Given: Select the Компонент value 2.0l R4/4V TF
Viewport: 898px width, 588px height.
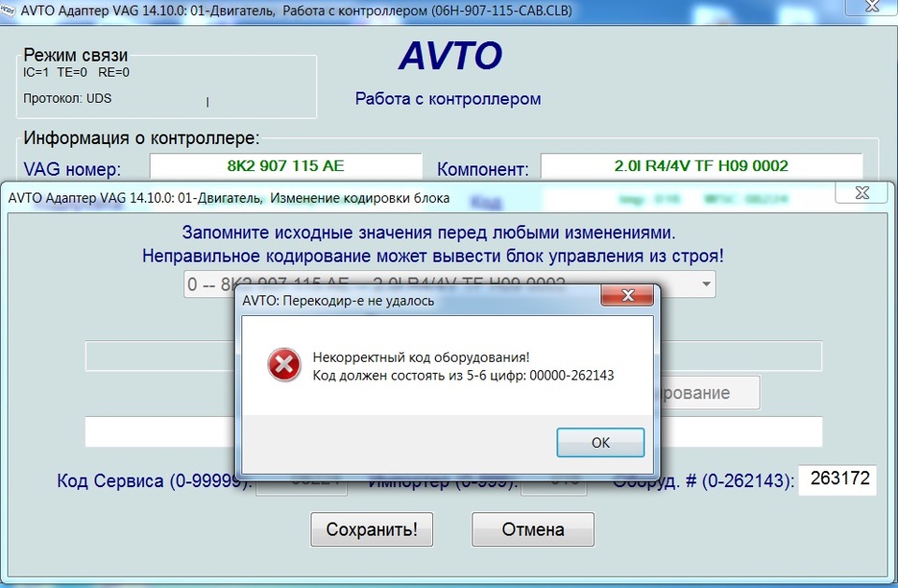Looking at the screenshot, I should coord(702,166).
